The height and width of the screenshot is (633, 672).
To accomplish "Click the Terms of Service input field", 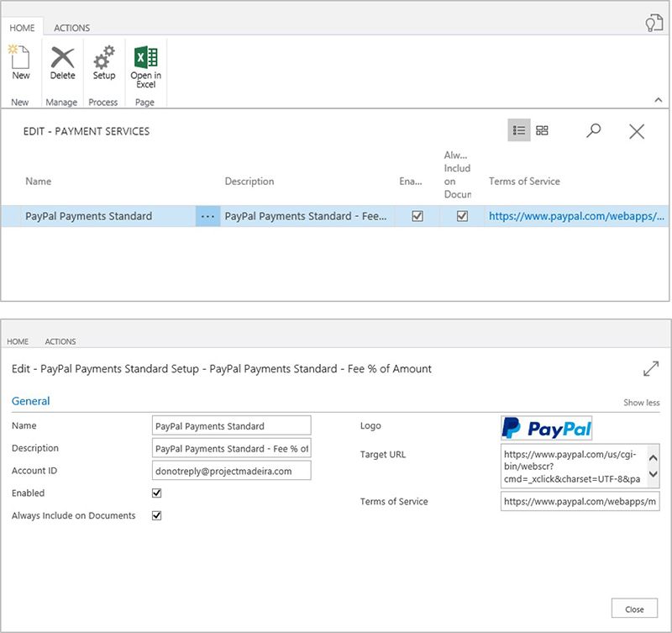I will click(x=580, y=501).
